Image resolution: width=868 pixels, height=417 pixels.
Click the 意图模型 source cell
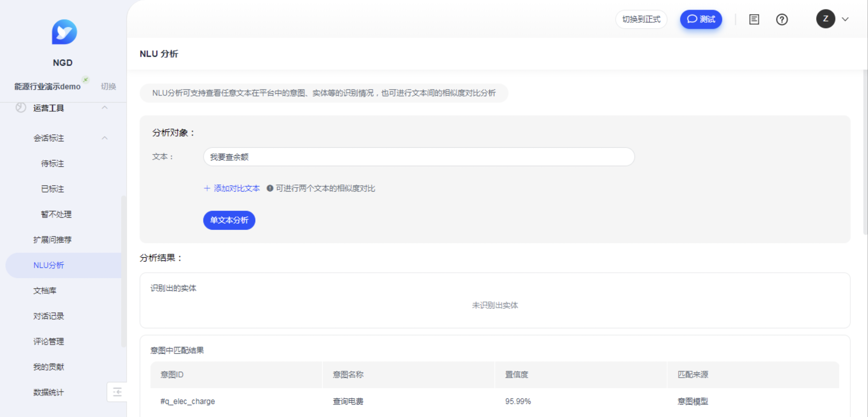[693, 401]
